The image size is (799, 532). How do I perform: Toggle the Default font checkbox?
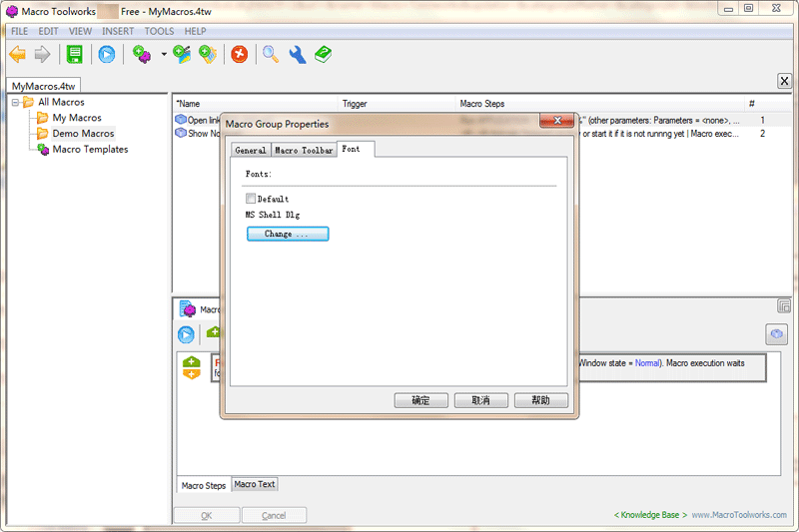251,198
